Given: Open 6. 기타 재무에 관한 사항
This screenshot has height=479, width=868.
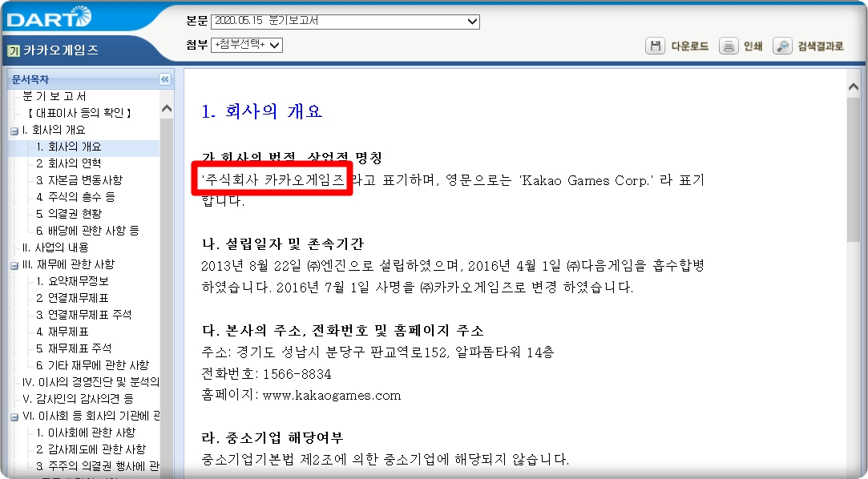Looking at the screenshot, I should tap(93, 365).
